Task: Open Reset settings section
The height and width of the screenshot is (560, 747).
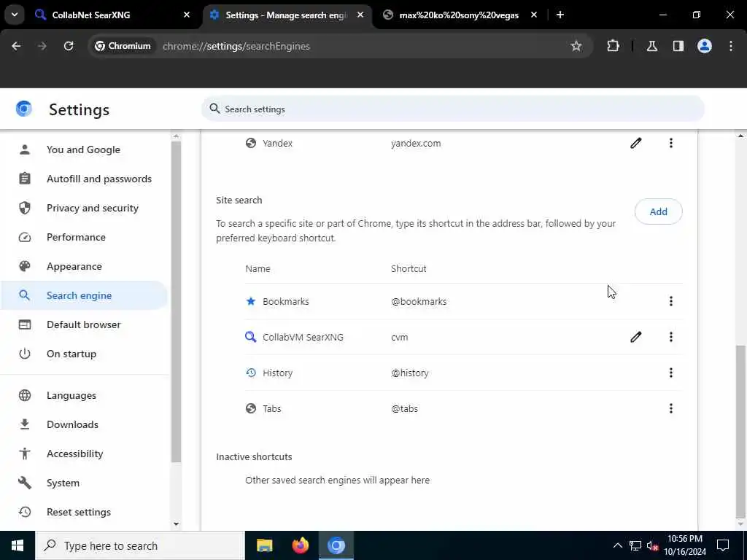Action: coord(84,512)
